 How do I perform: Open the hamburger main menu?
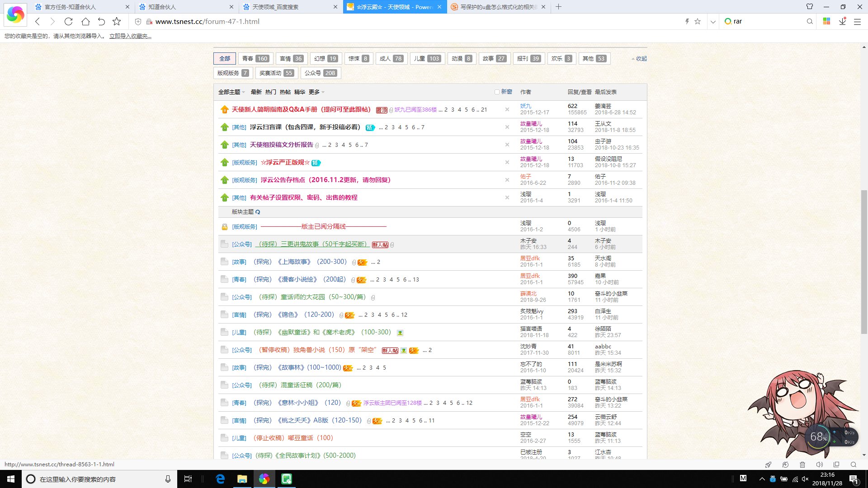tap(857, 21)
